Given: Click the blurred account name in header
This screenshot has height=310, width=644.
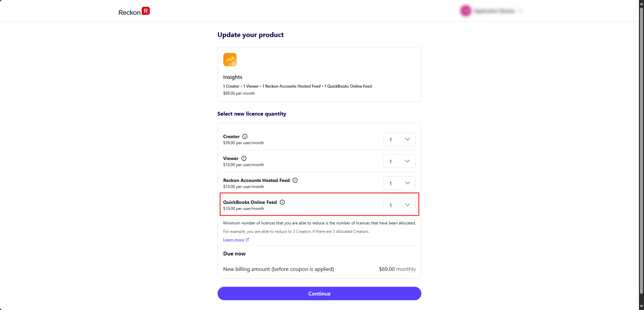Looking at the screenshot, I should [494, 11].
